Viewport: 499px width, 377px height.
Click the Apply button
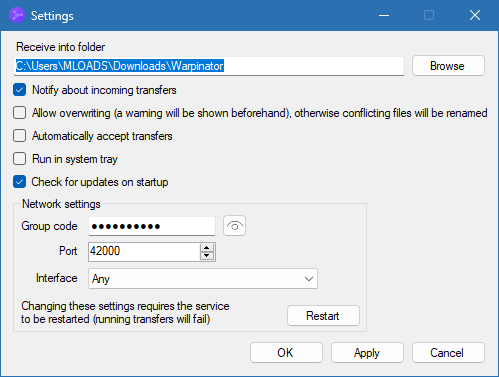[367, 353]
